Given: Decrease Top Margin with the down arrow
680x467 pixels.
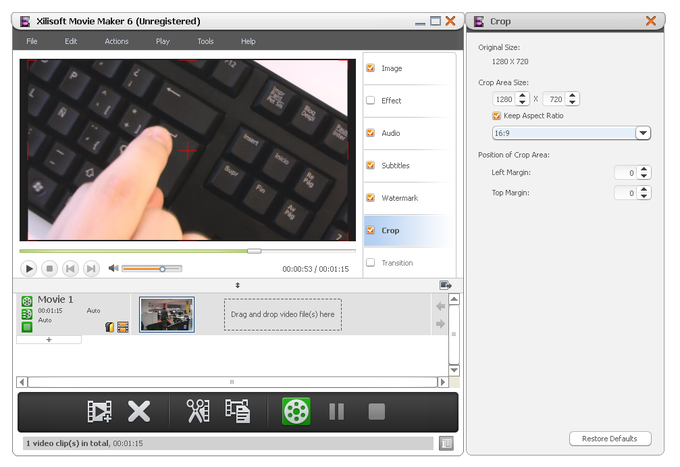Looking at the screenshot, I should pos(644,196).
